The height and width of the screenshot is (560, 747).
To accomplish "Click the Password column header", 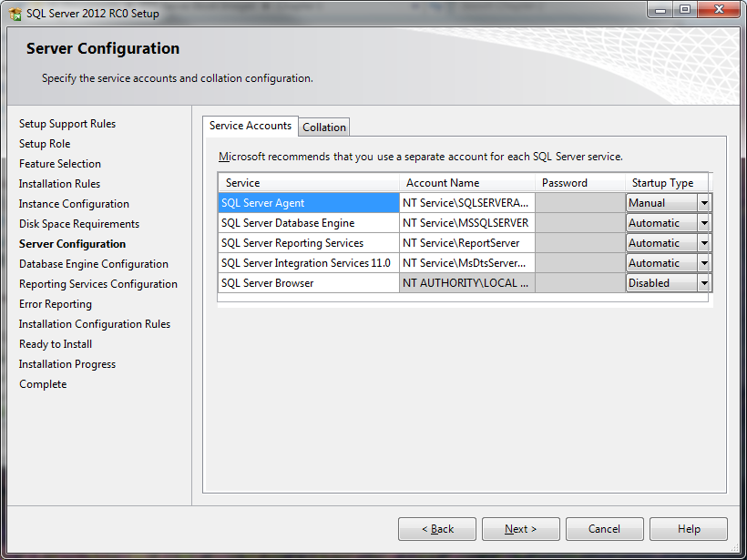I will point(580,183).
